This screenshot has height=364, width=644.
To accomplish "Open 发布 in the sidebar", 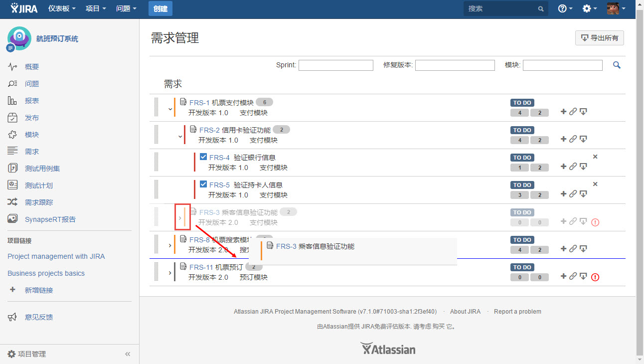I will click(x=32, y=118).
